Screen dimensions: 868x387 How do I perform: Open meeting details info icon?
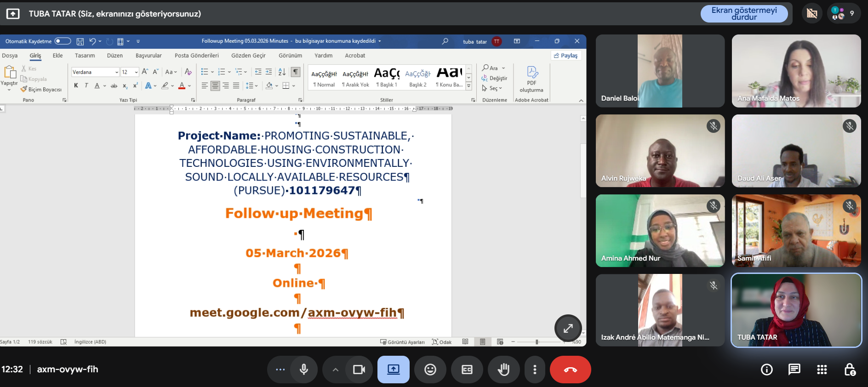767,370
